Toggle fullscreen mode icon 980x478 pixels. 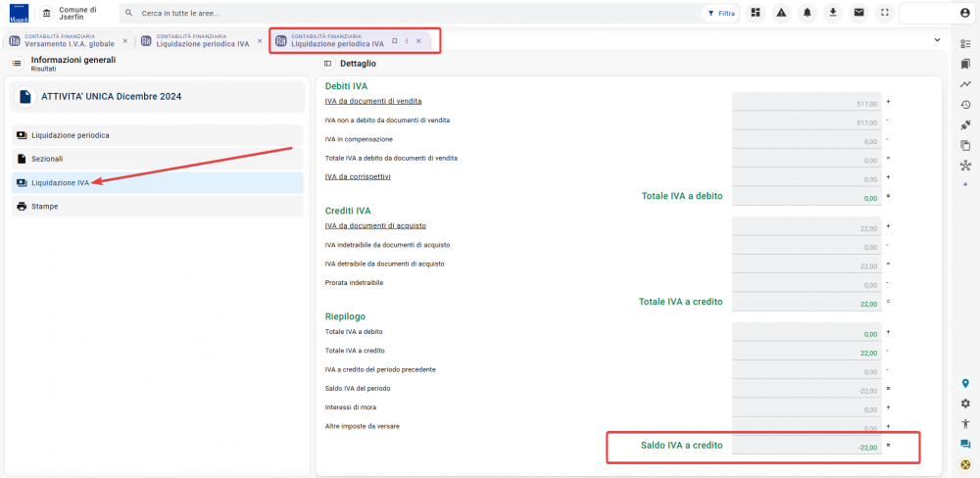pyautogui.click(x=884, y=13)
